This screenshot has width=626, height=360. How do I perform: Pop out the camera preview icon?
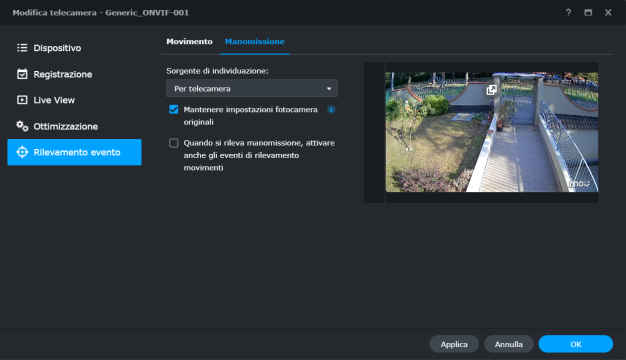[x=491, y=90]
